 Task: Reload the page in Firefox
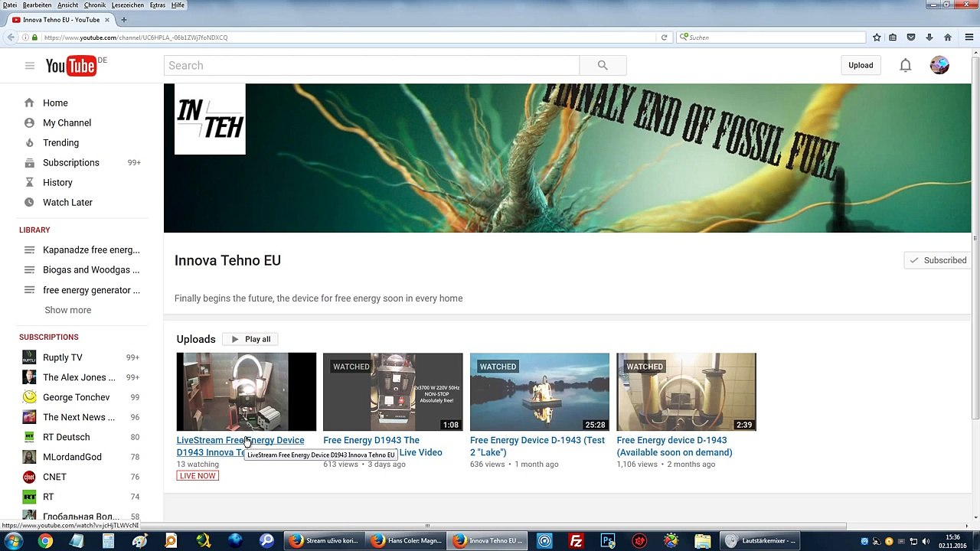[x=664, y=37]
